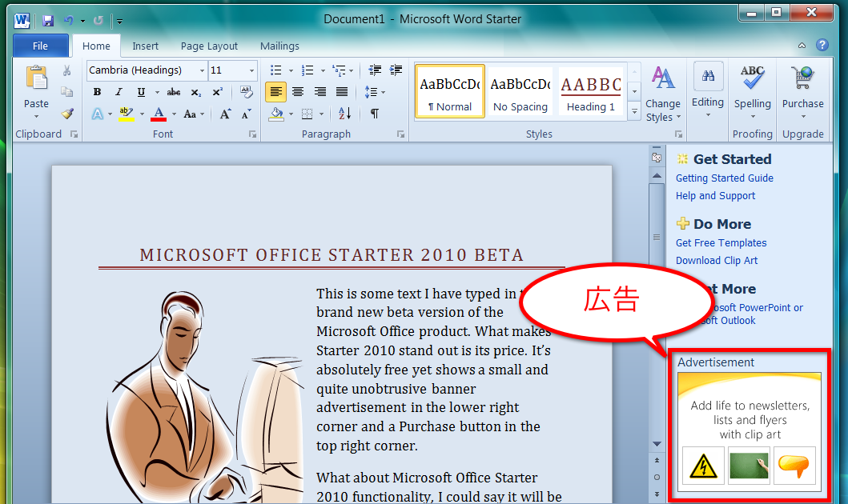This screenshot has width=848, height=504.
Task: Open the File tab
Action: [x=41, y=46]
